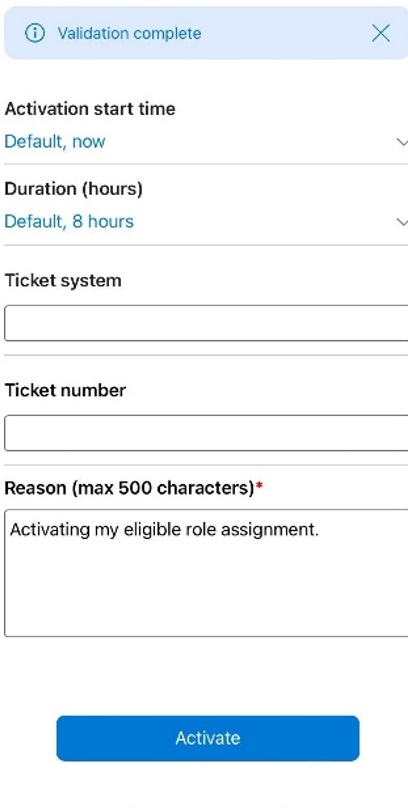Focus the Ticket number input field
Viewport: 408px width, 808px height.
206,433
